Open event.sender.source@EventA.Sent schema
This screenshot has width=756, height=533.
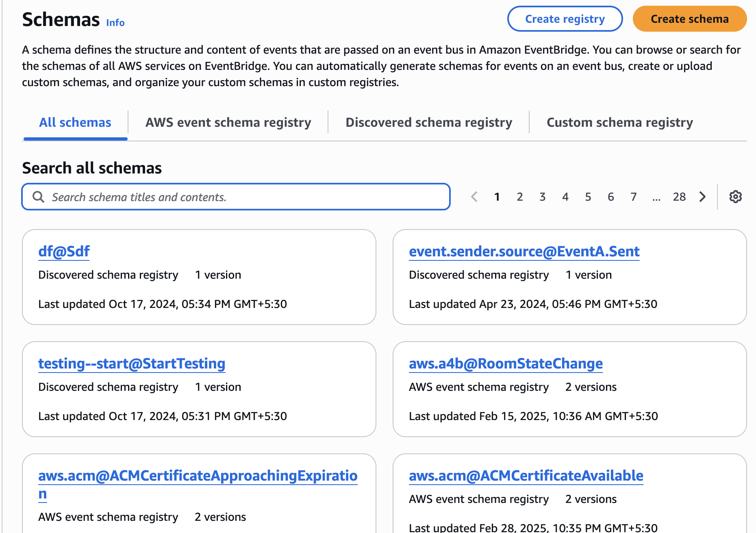(524, 251)
